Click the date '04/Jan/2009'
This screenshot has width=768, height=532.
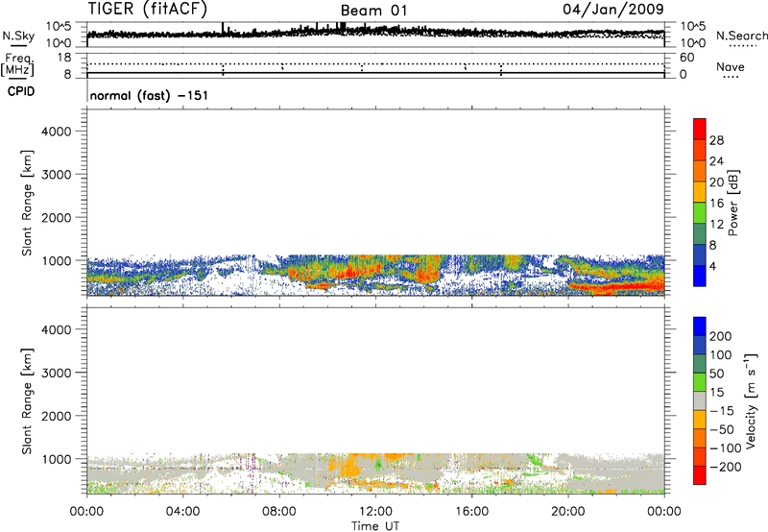click(x=613, y=9)
